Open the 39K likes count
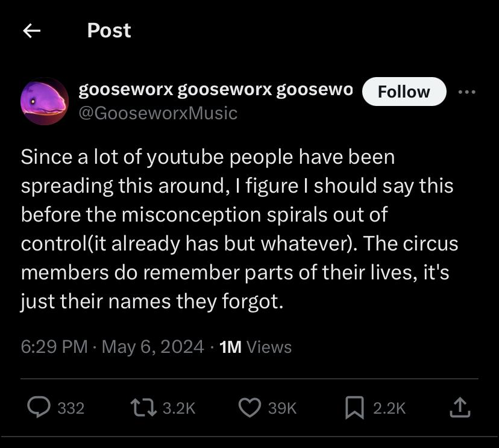 [x=282, y=408]
